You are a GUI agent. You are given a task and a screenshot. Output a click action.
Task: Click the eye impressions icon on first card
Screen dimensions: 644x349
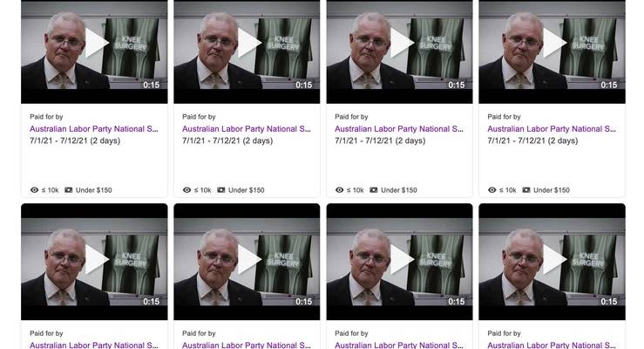(x=35, y=190)
